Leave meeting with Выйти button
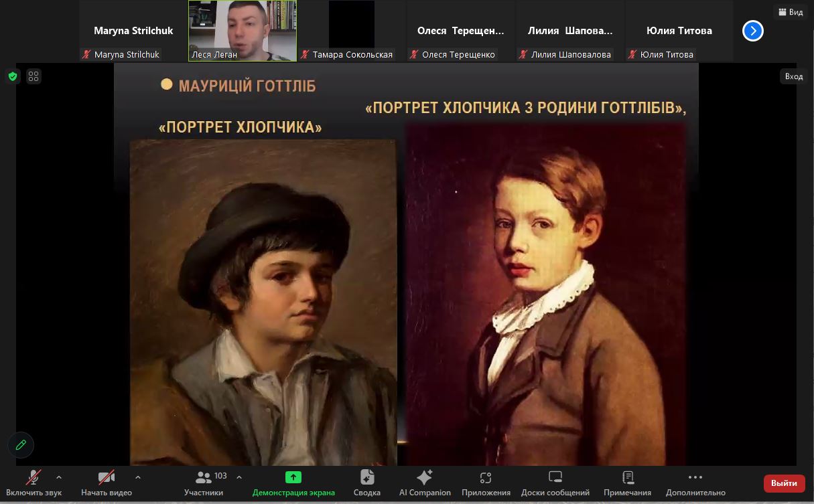Viewport: 814px width, 504px height. coord(784,483)
